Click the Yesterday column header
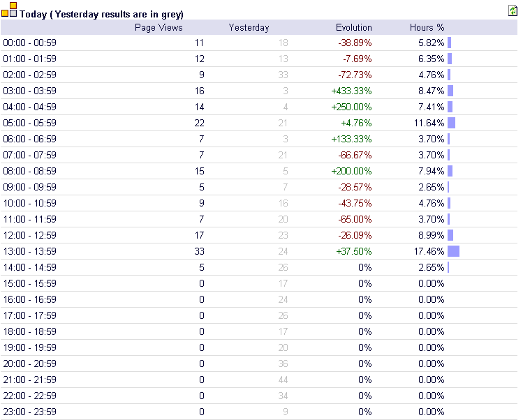Viewport: 523px width, 420px height. (x=249, y=28)
